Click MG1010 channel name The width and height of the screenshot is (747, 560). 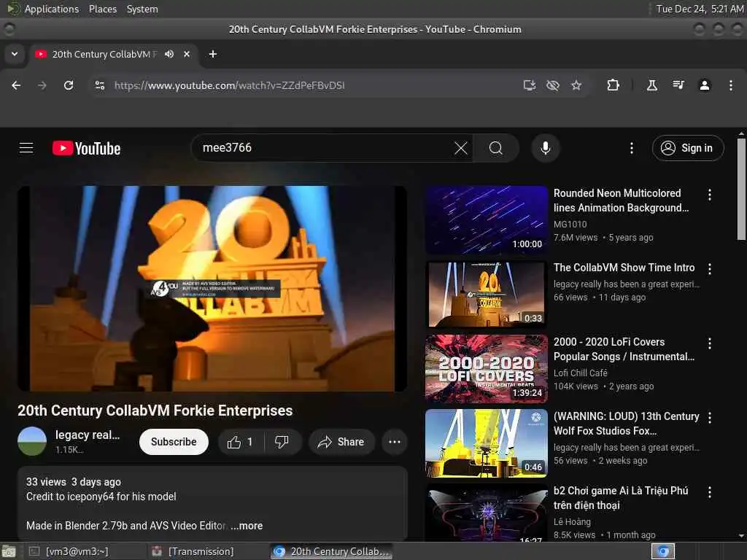(570, 225)
